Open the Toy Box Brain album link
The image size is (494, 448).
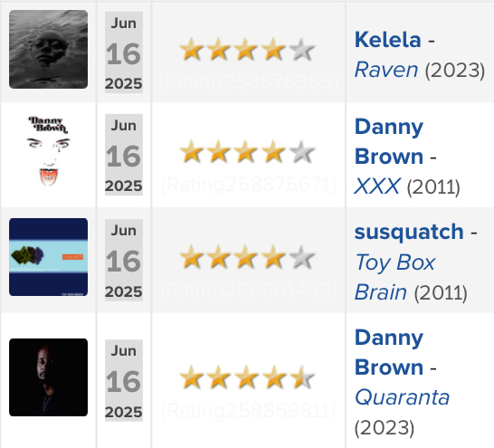(394, 277)
